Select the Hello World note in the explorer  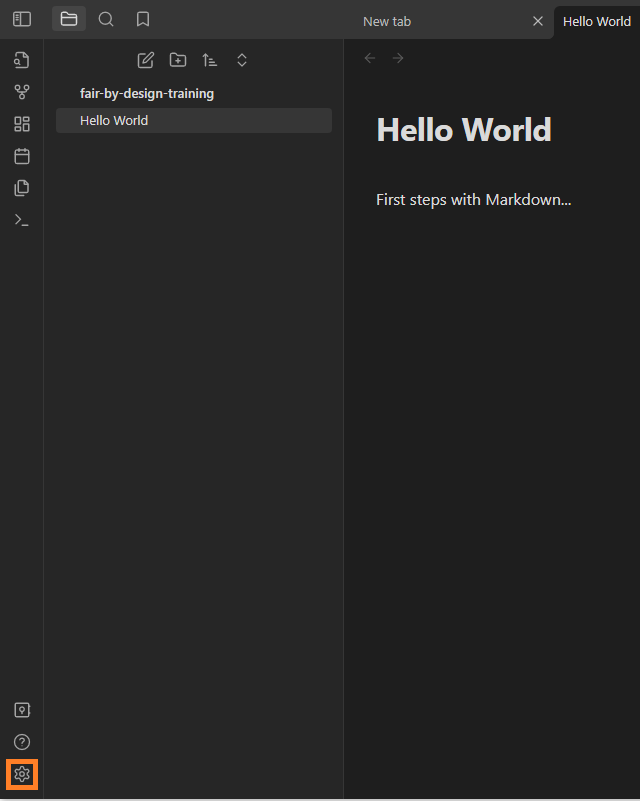(193, 121)
